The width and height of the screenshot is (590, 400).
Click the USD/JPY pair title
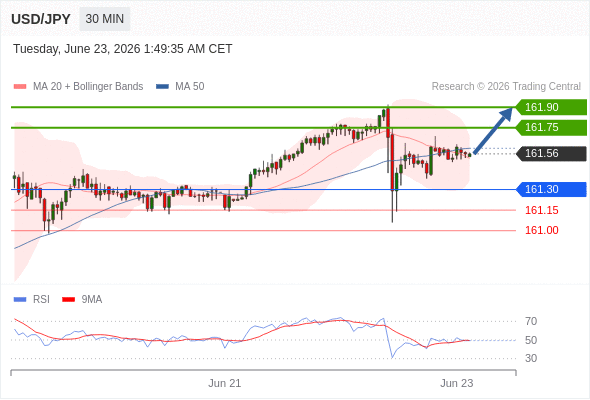click(41, 19)
